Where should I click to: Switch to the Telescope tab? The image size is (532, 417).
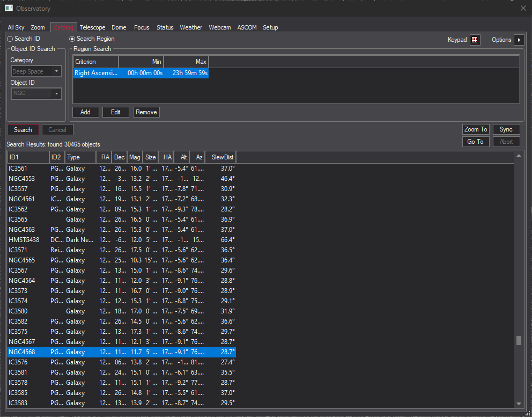[92, 27]
